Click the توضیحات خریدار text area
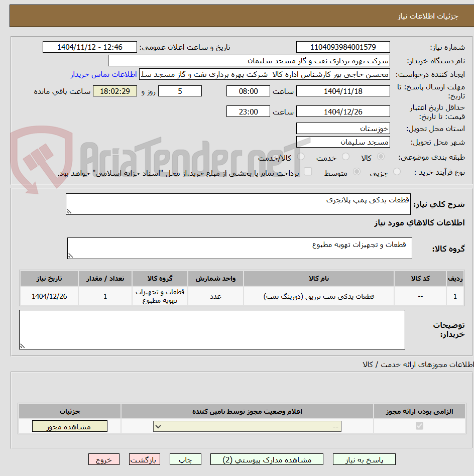474x476 pixels. pyautogui.click(x=212, y=330)
